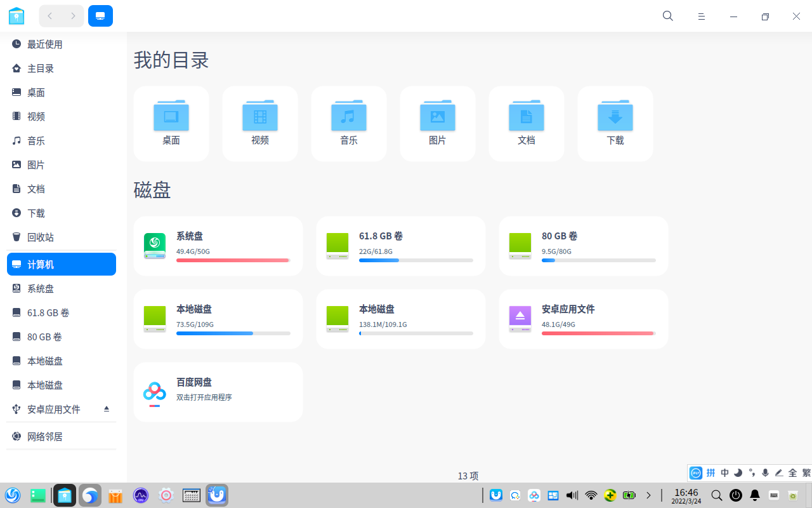Viewport: 812px width, 508px height.
Task: Switch the 拼 pinyin input mode
Action: tap(711, 473)
